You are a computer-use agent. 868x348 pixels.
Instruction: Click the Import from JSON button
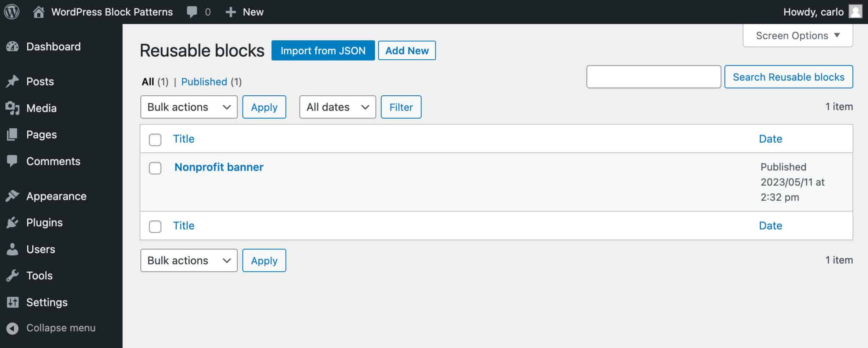click(323, 50)
